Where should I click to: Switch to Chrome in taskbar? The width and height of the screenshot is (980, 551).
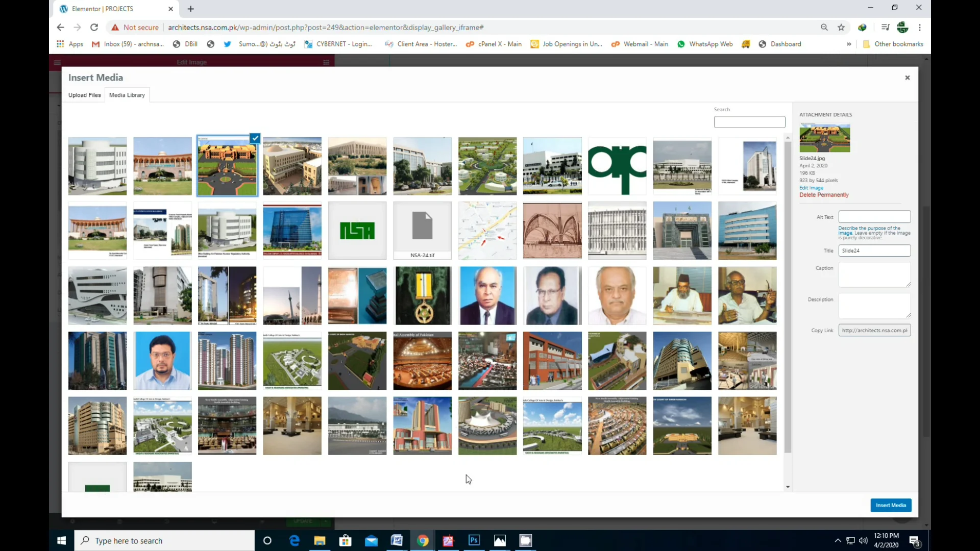click(x=423, y=541)
